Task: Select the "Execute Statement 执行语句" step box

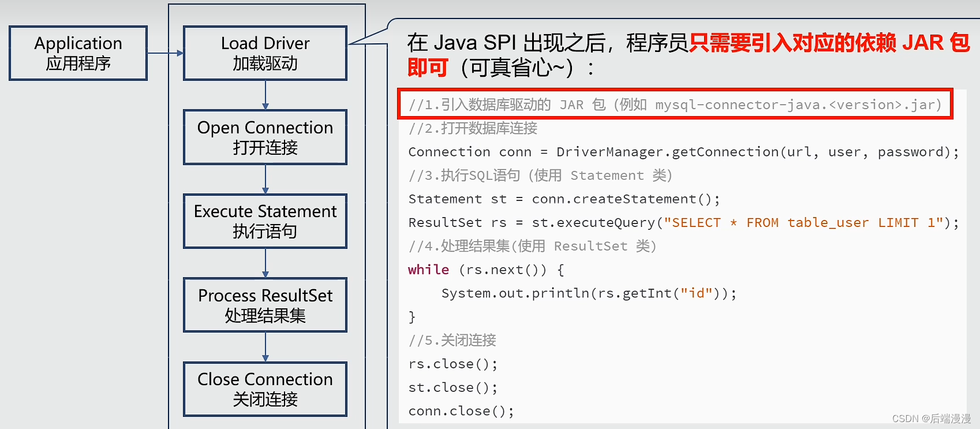Action: (265, 221)
